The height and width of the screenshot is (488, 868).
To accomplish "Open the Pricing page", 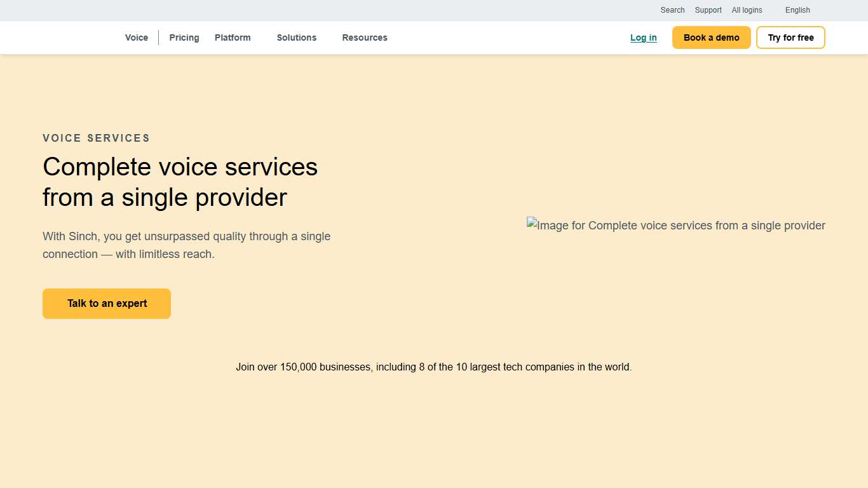I will (184, 37).
